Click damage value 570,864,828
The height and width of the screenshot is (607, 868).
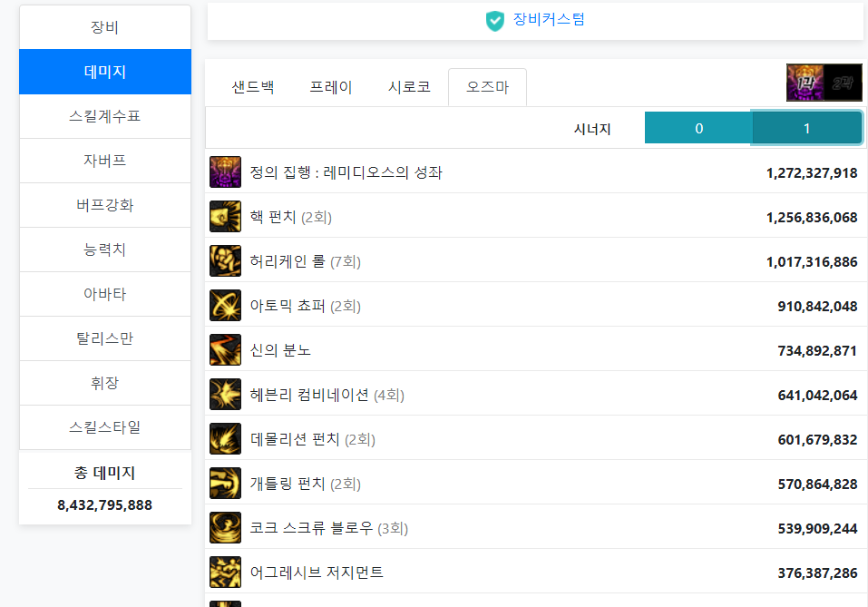817,484
